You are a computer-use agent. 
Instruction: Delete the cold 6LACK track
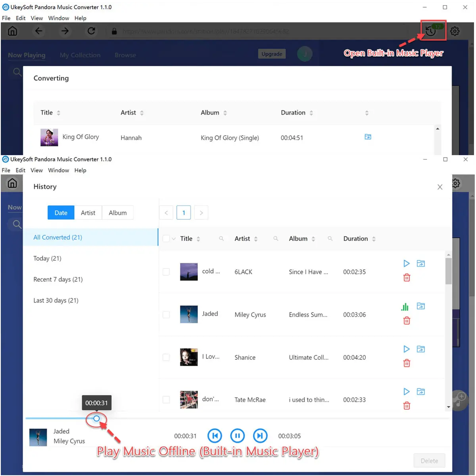tap(407, 278)
